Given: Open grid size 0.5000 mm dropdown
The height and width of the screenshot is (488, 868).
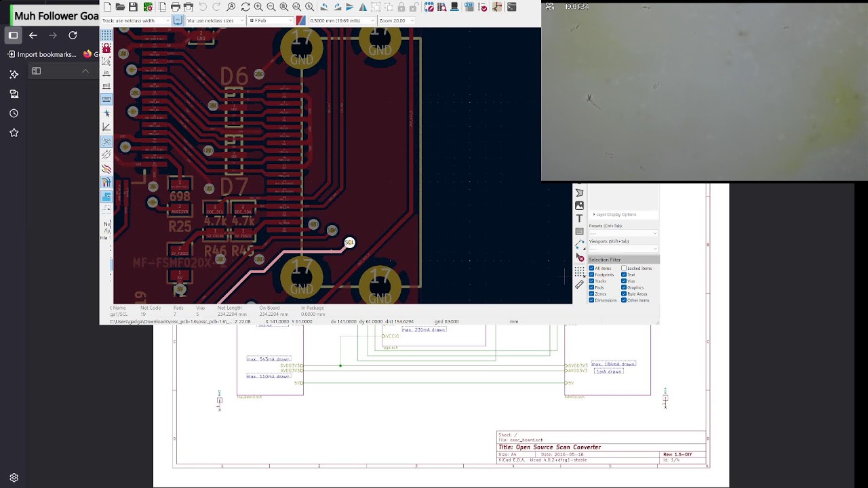Looking at the screenshot, I should [x=342, y=20].
